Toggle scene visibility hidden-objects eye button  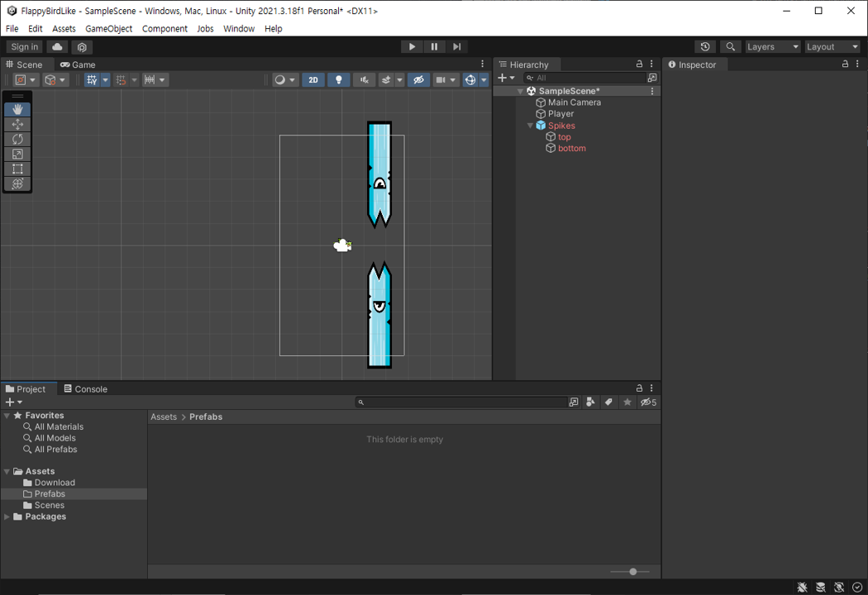pyautogui.click(x=418, y=79)
